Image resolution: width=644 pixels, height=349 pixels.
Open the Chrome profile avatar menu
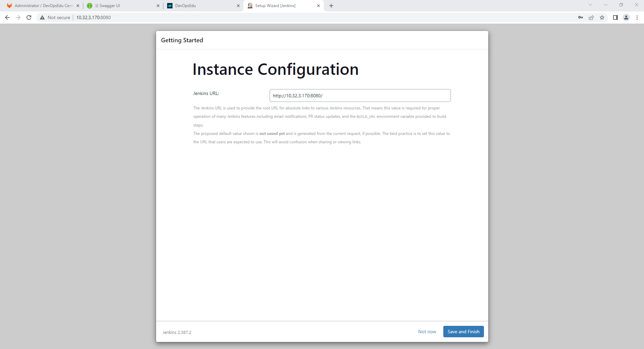[x=626, y=17]
